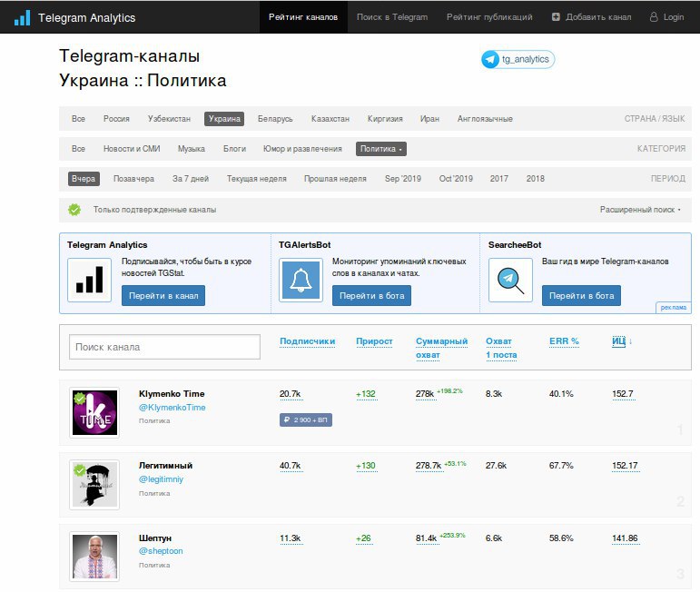Click Перейти в бота under TGAlertsBot
Screen dimensions: 700x592
point(371,296)
